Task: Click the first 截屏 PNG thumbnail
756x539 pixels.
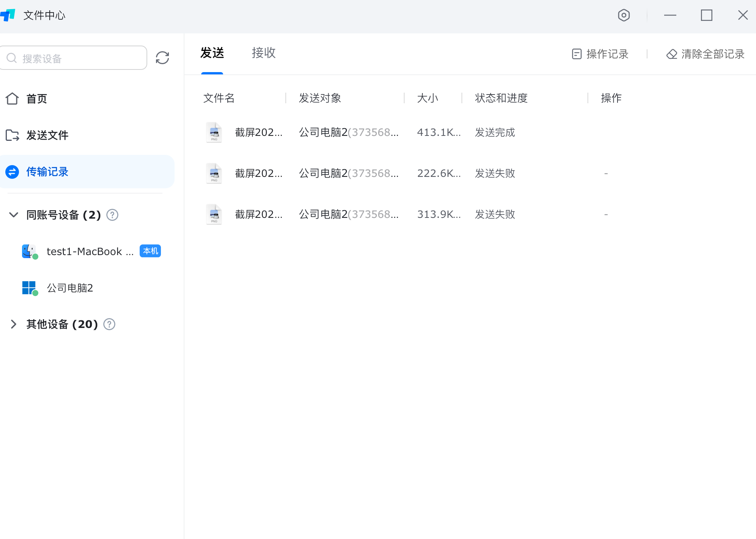Action: tap(214, 132)
